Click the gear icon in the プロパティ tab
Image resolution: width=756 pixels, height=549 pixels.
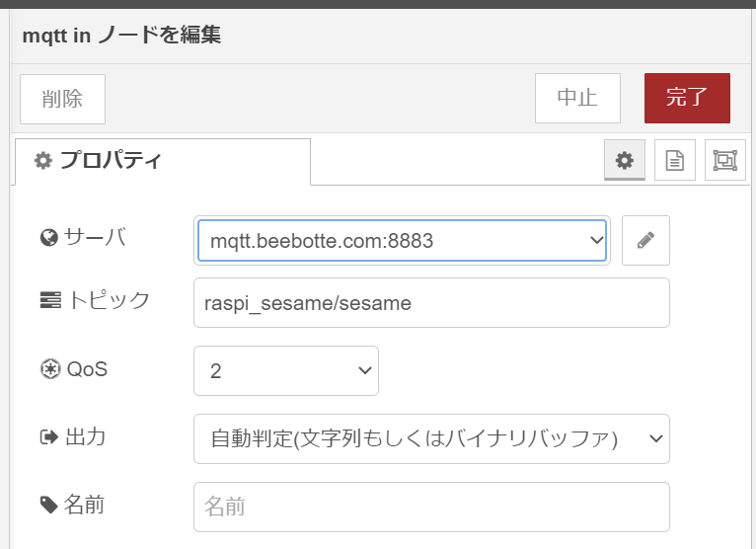(42, 160)
